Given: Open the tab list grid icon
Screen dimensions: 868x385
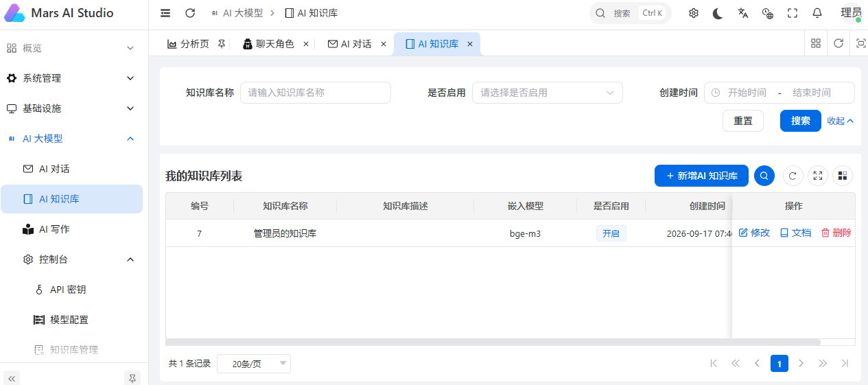Looking at the screenshot, I should coord(816,43).
